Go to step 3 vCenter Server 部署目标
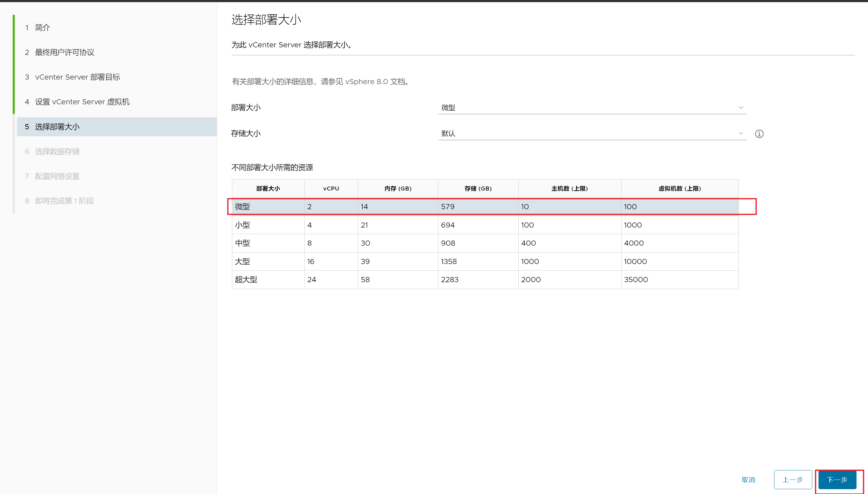This screenshot has height=494, width=868. coord(78,77)
